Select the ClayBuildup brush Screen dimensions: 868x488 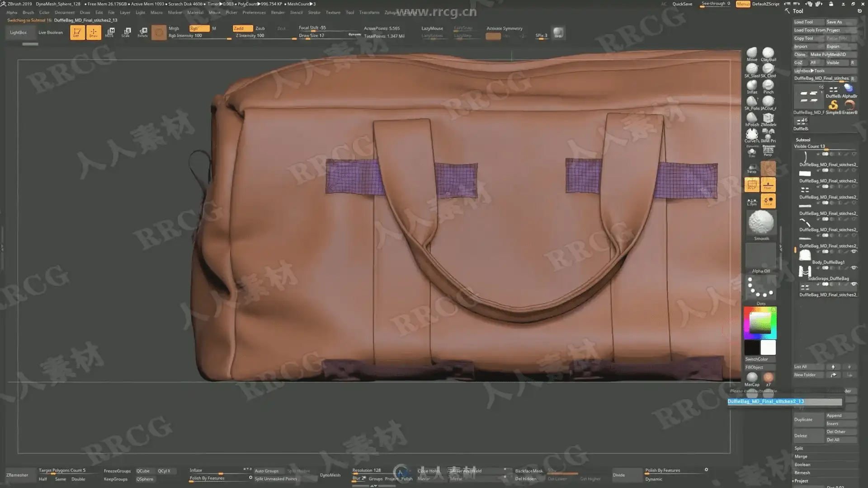coord(768,53)
